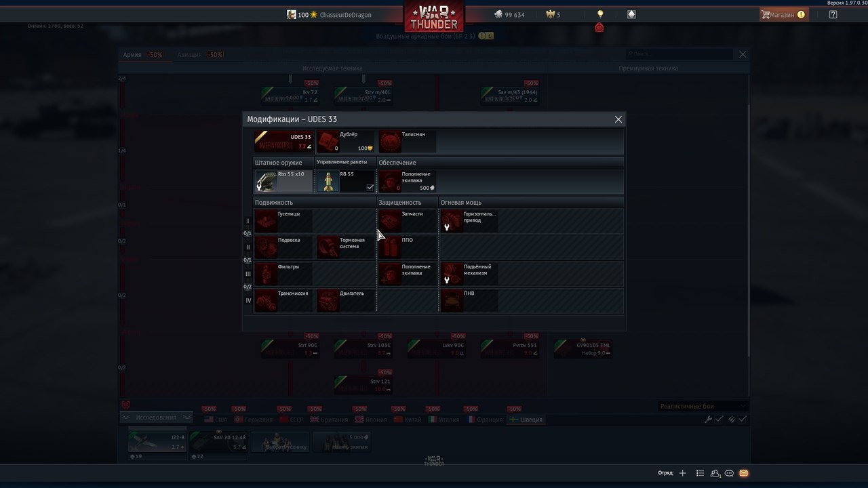This screenshot has width=868, height=488.
Task: Select Strf 90C in the research tree
Action: click(x=290, y=349)
